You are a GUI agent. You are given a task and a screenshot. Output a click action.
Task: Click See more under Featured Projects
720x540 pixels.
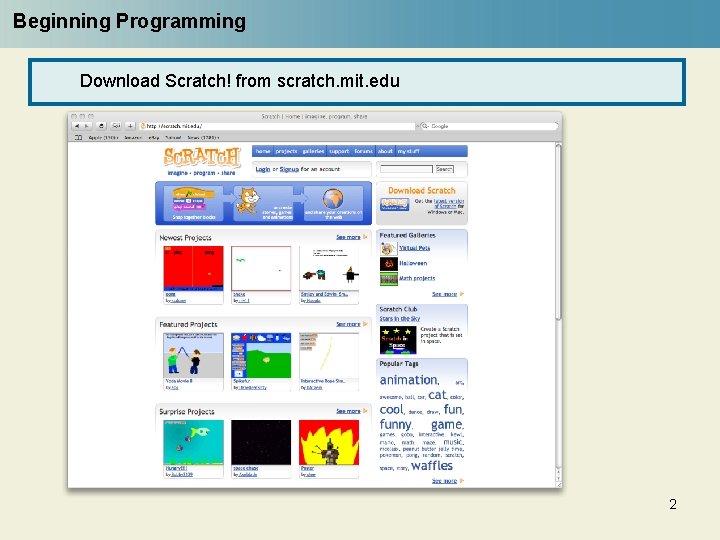pyautogui.click(x=348, y=324)
